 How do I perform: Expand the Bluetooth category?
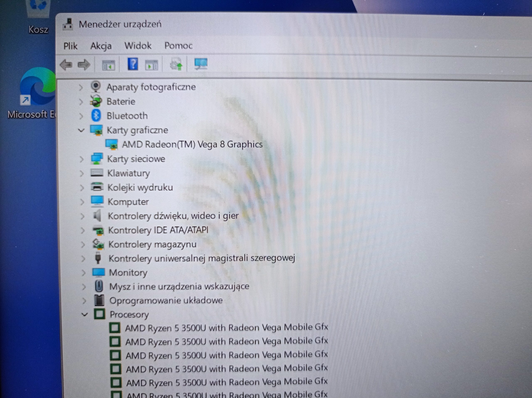tap(81, 116)
